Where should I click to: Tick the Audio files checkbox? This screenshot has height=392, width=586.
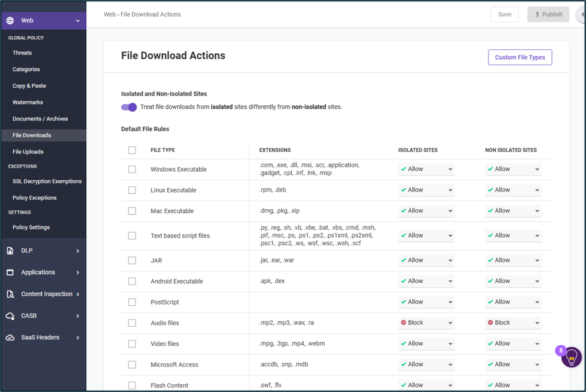coord(132,323)
